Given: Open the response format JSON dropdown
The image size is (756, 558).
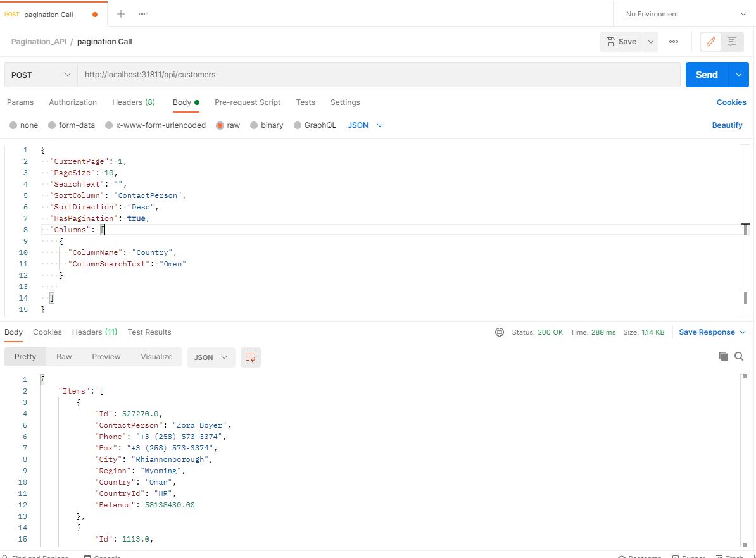Looking at the screenshot, I should [x=211, y=357].
